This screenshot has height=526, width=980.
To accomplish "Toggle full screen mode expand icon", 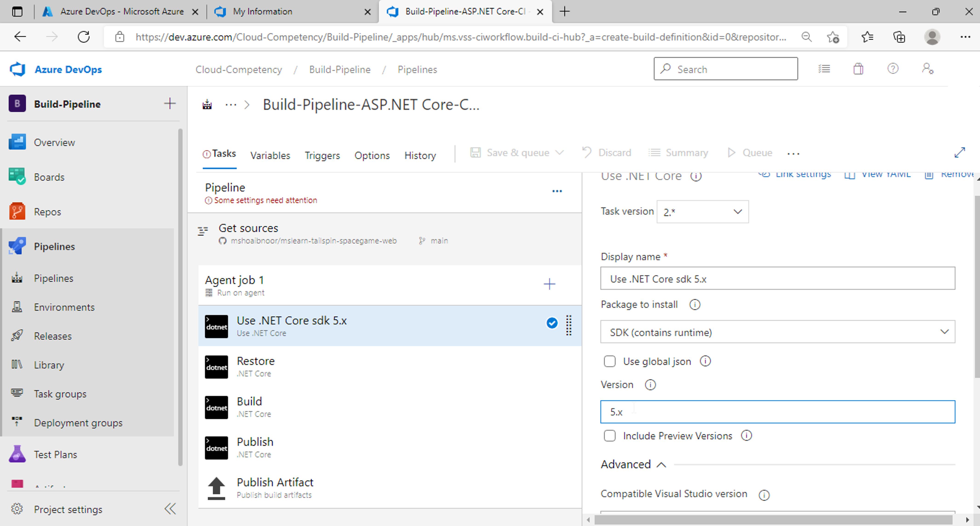I will [x=960, y=152].
